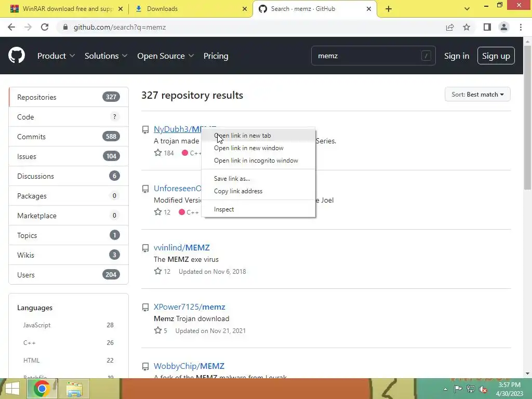Image resolution: width=532 pixels, height=399 pixels.
Task: Filter results by Commits
Action: (69, 137)
